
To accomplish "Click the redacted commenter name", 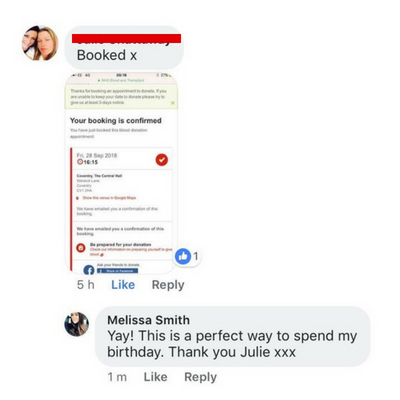I will click(126, 39).
